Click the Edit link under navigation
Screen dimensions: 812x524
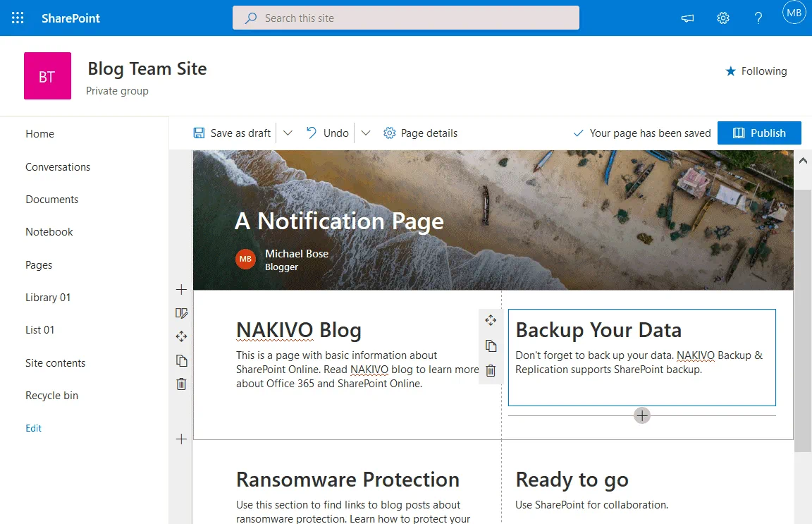tap(34, 428)
